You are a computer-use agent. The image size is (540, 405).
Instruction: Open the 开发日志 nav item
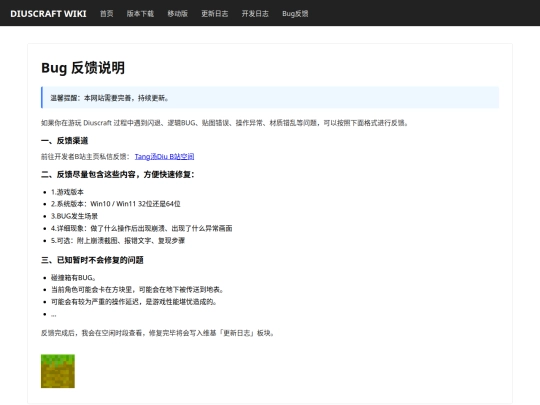255,14
